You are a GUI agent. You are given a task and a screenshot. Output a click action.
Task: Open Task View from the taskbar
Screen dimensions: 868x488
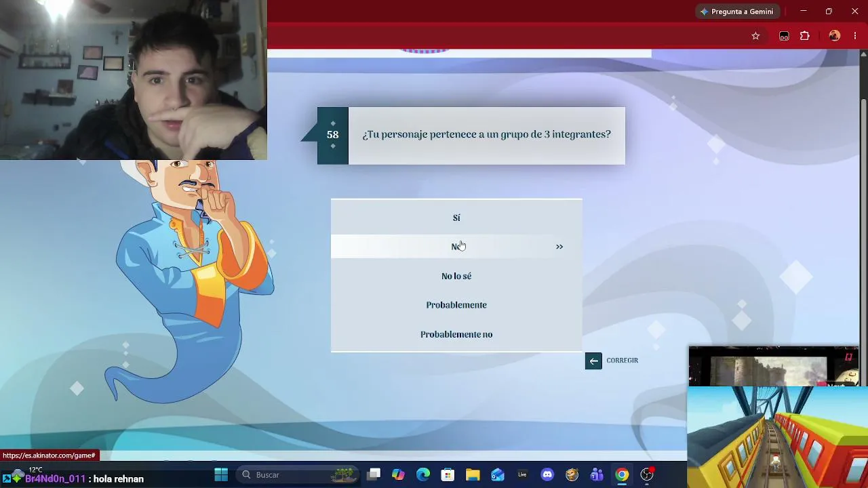[x=374, y=474]
